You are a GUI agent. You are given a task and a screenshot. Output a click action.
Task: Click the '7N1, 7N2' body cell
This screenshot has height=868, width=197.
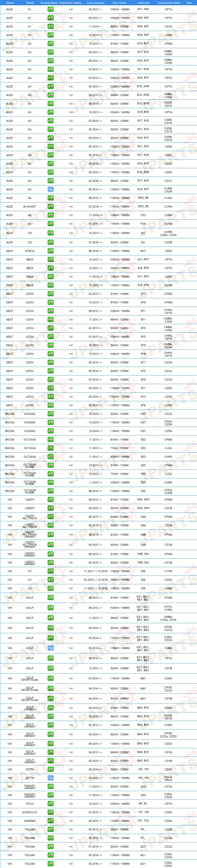coord(143,821)
